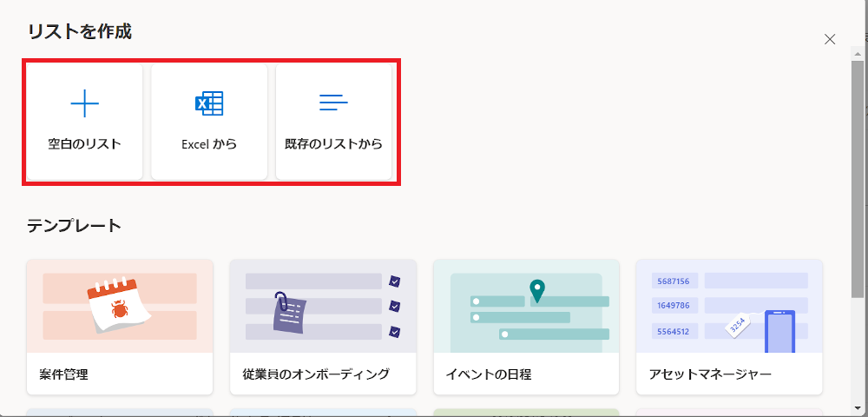Click the lines icon for existing list
This screenshot has height=417, width=868.
(x=334, y=103)
